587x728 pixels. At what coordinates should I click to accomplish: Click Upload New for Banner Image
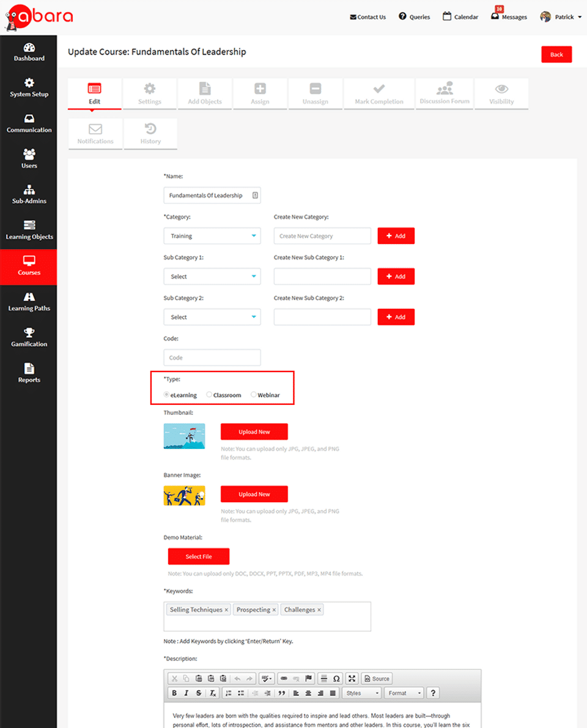(254, 494)
